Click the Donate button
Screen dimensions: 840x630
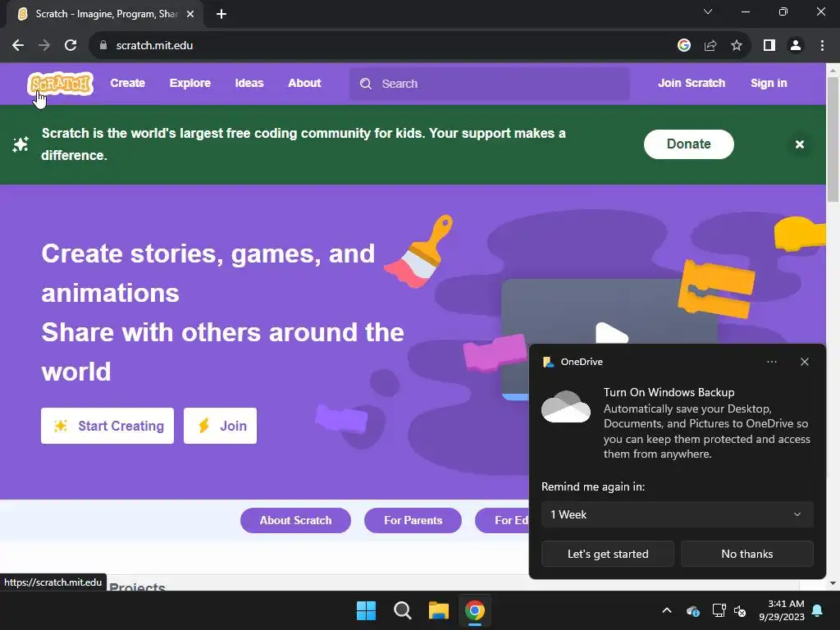pos(688,144)
